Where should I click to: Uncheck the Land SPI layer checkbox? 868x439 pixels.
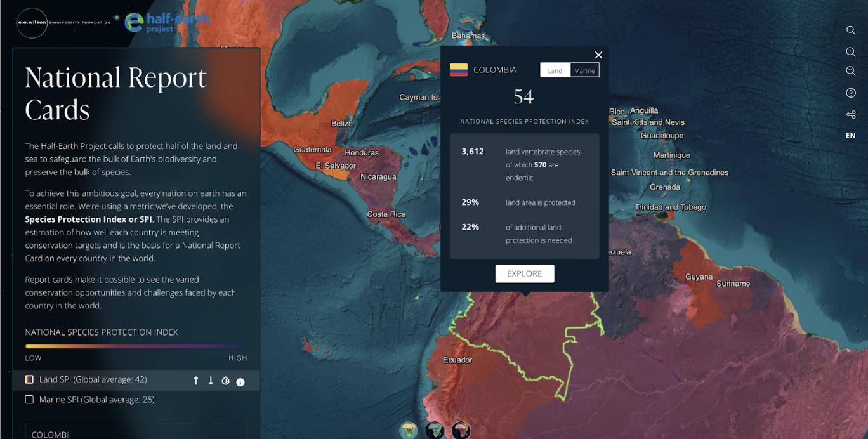(x=29, y=379)
